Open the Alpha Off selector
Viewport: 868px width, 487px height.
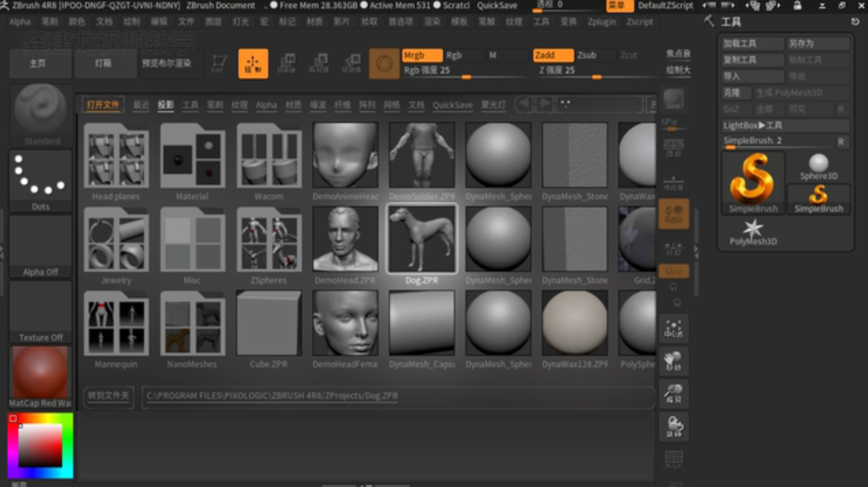click(x=40, y=247)
